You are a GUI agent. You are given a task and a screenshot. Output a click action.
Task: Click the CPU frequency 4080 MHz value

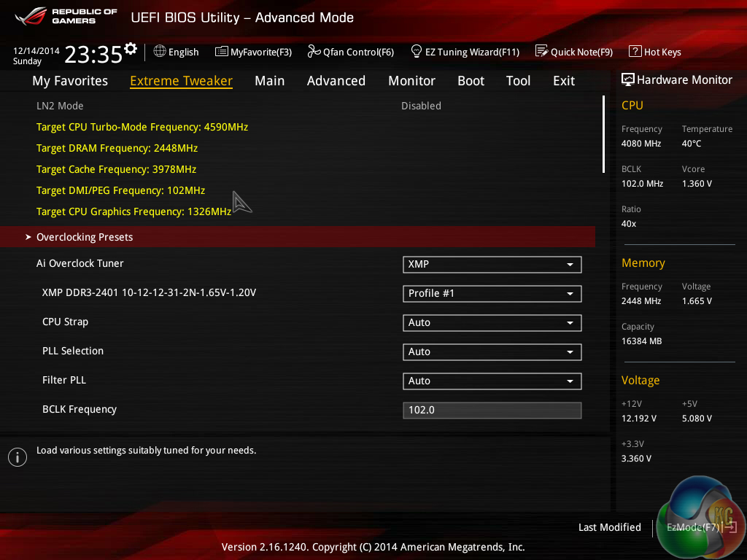[640, 144]
